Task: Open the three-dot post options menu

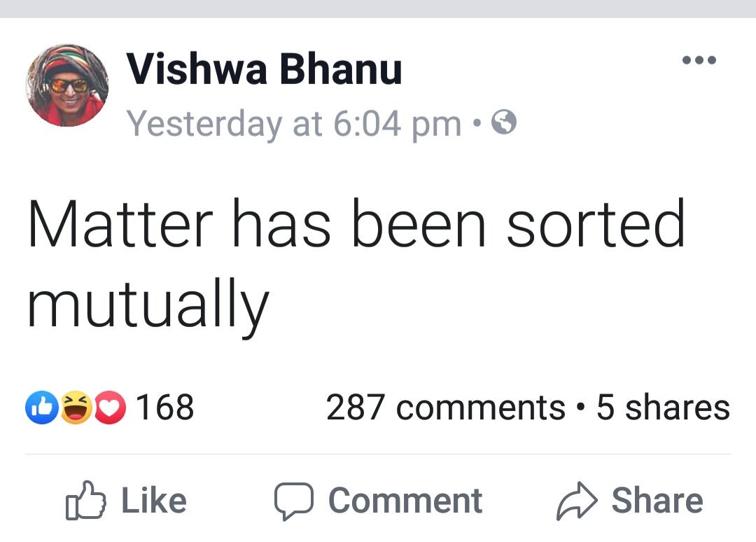Action: click(x=699, y=60)
